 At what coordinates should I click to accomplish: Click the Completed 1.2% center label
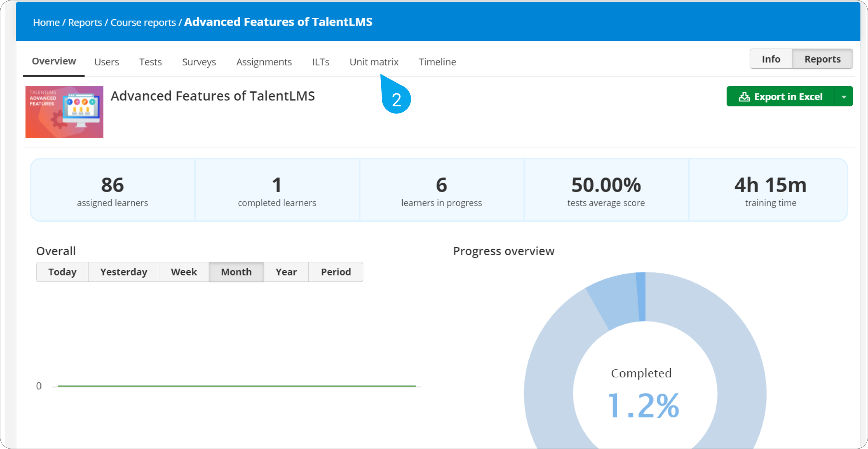[x=644, y=394]
